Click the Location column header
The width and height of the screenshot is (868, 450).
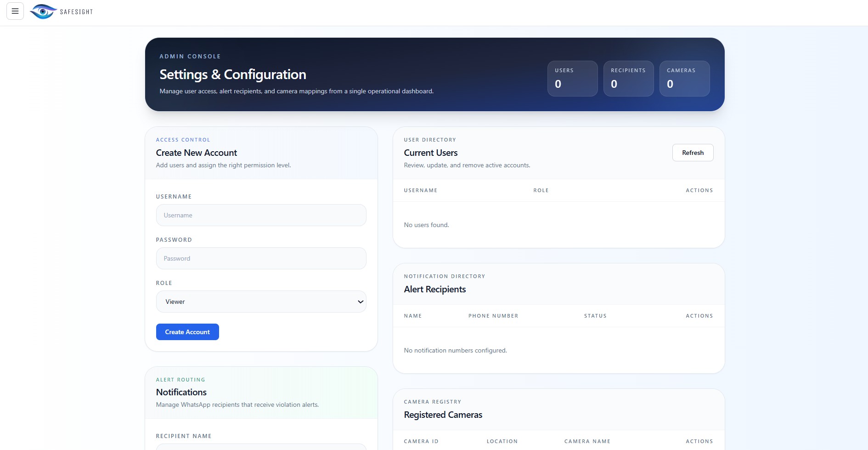pyautogui.click(x=502, y=441)
